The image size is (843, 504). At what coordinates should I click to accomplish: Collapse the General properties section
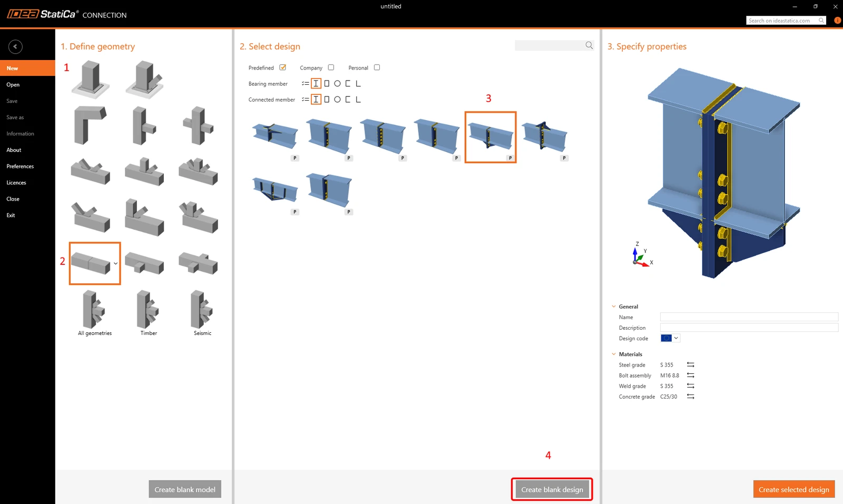614,307
